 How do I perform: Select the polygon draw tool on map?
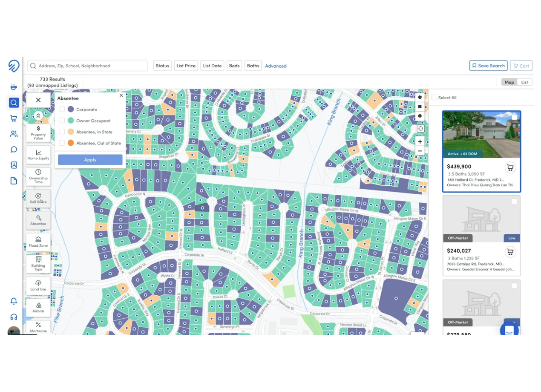[x=420, y=97]
